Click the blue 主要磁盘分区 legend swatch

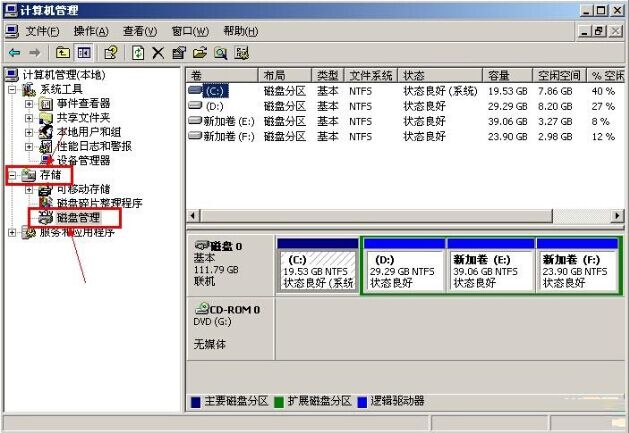click(195, 402)
